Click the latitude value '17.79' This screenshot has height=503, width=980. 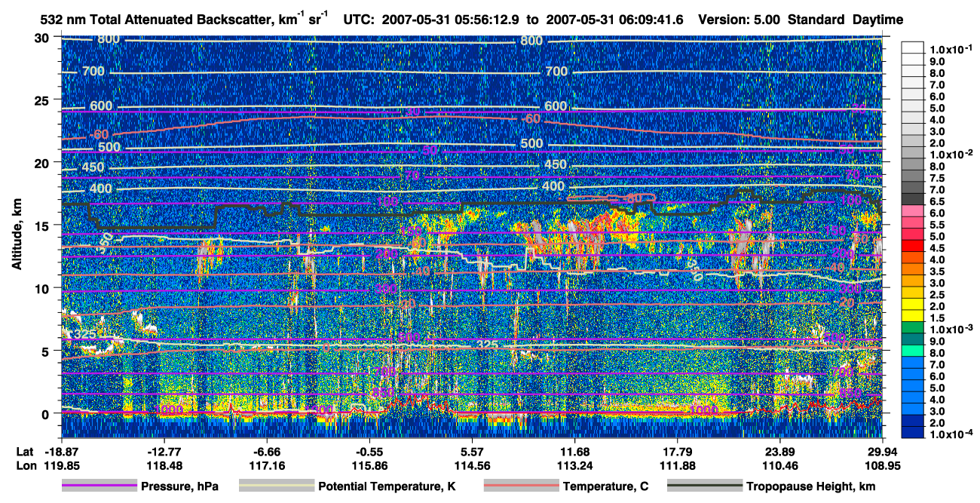tap(677, 451)
